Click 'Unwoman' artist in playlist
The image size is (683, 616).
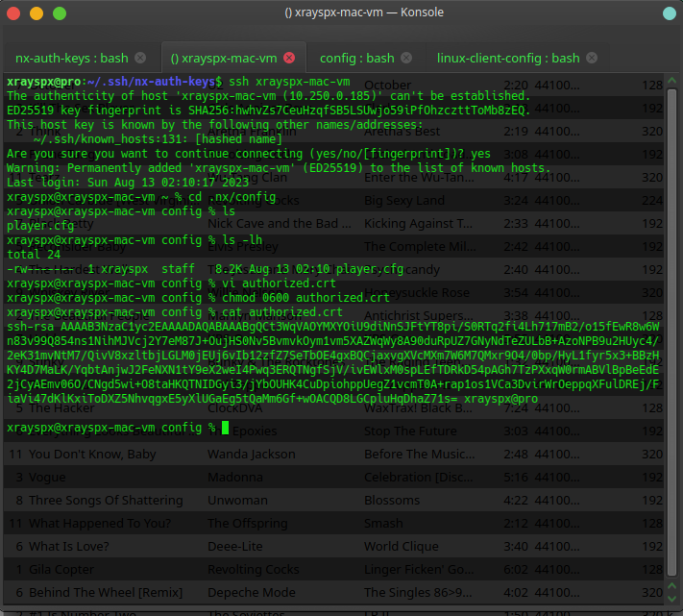tap(237, 500)
